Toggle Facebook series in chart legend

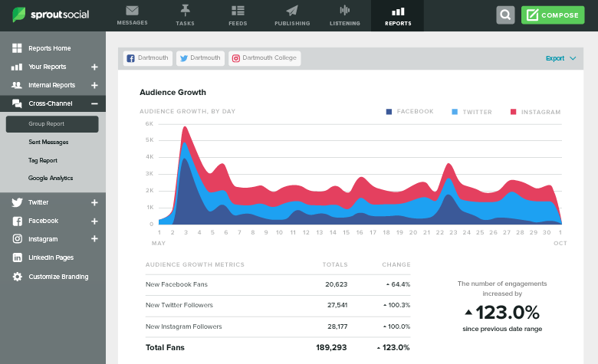pyautogui.click(x=410, y=112)
